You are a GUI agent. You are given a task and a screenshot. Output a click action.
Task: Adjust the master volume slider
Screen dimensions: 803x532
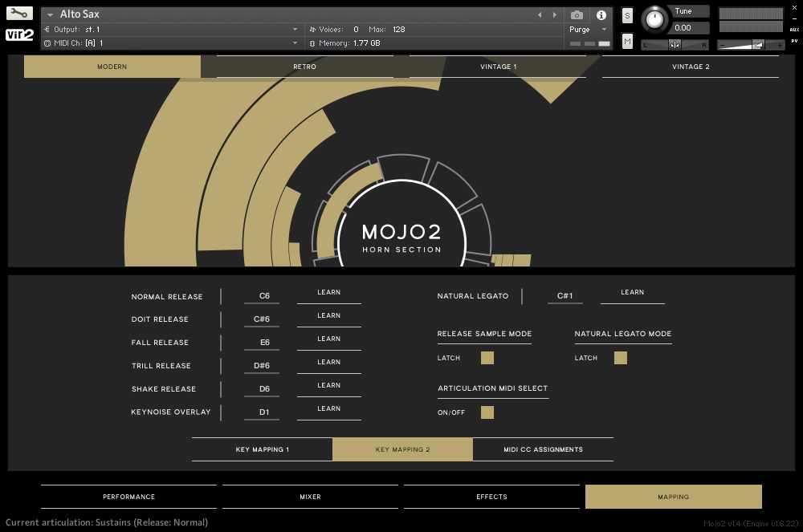point(758,45)
